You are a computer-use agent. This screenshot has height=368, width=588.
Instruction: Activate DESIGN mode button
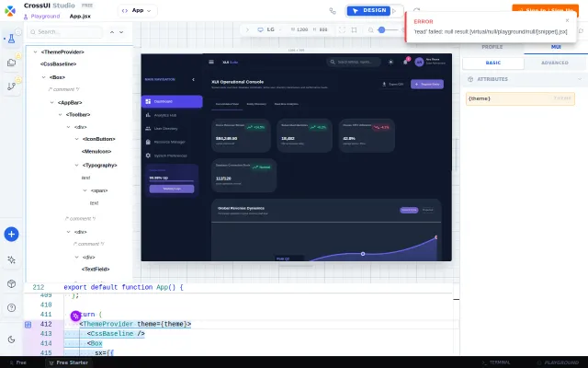click(x=368, y=10)
